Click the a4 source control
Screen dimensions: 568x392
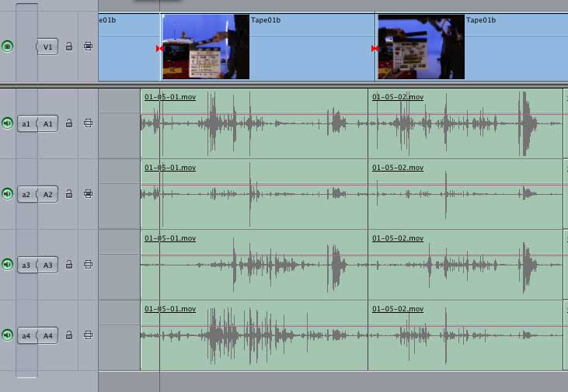[26, 335]
